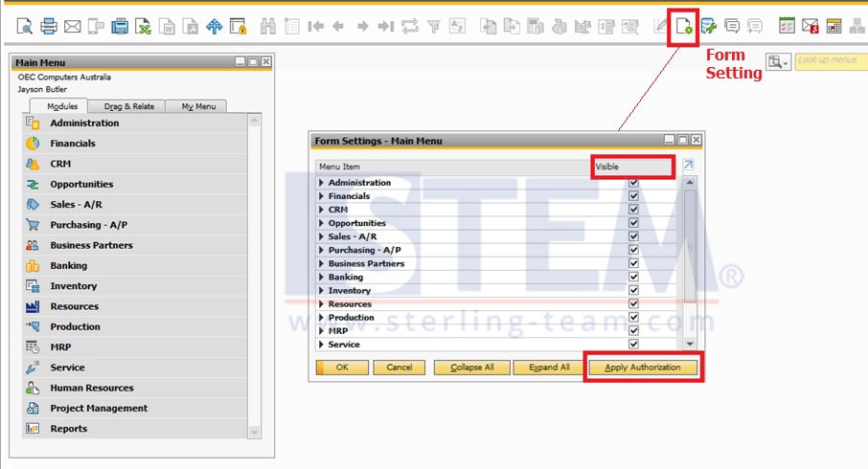This screenshot has height=469, width=868.
Task: Click the A-Z Sort Table icon
Action: (x=457, y=26)
